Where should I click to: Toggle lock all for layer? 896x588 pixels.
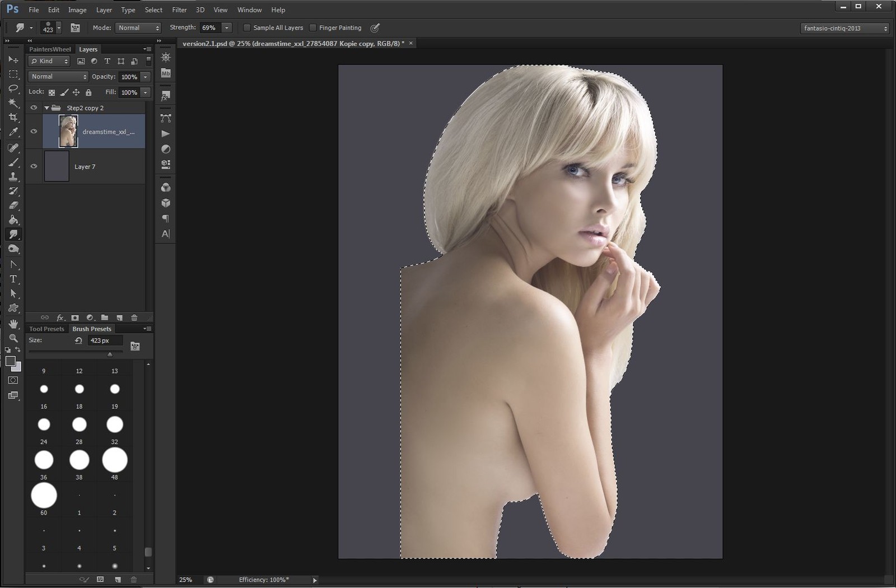(x=88, y=92)
